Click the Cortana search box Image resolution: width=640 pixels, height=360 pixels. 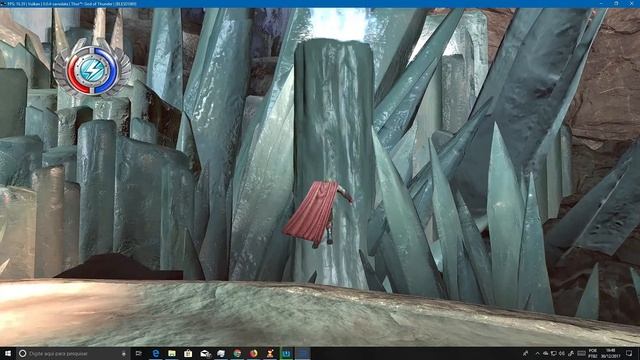(73, 353)
